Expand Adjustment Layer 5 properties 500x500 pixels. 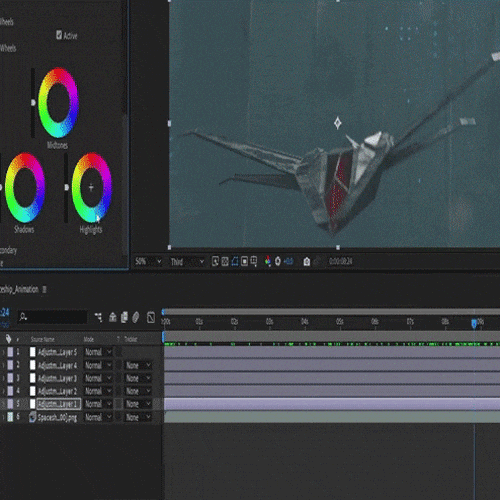click(3, 352)
